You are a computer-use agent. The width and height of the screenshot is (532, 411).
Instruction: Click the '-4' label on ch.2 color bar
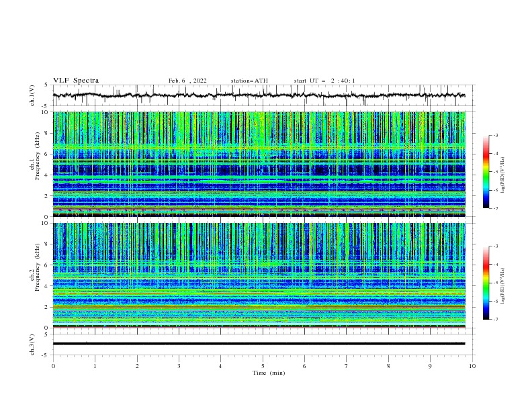click(x=495, y=265)
